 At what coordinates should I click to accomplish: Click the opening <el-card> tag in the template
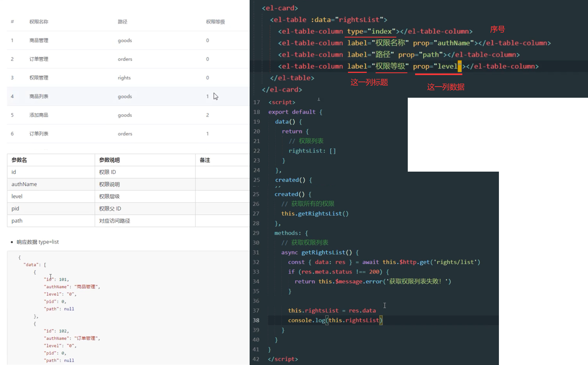coord(280,8)
